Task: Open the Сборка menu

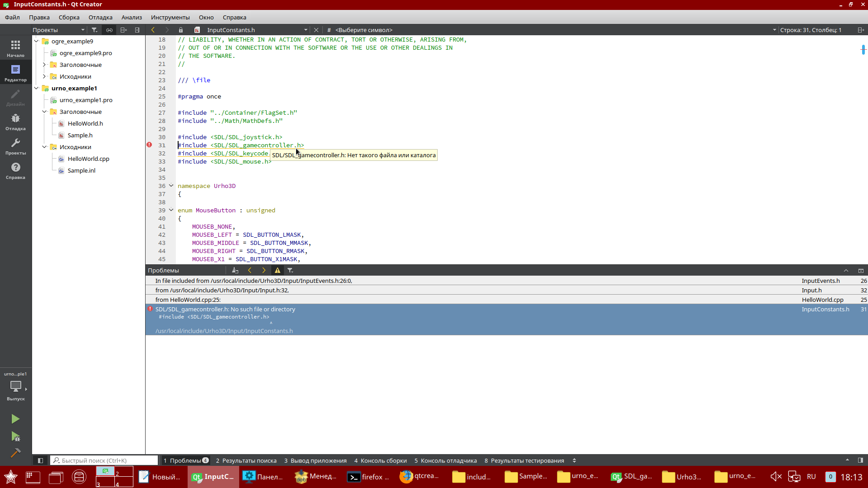Action: 69,17
